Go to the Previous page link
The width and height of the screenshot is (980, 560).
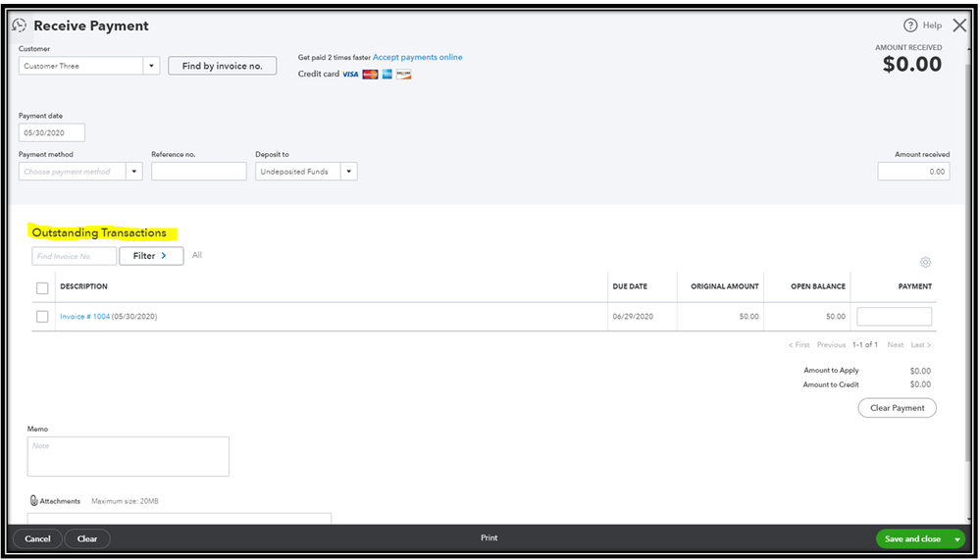coord(831,345)
